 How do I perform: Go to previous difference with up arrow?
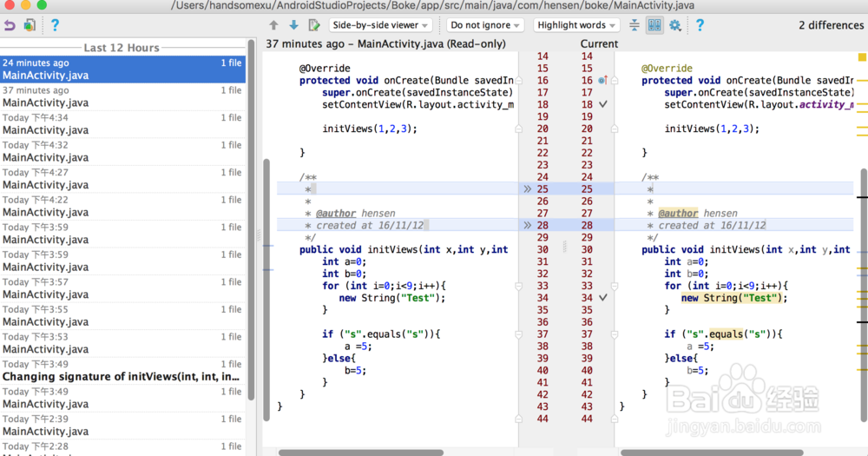[273, 25]
